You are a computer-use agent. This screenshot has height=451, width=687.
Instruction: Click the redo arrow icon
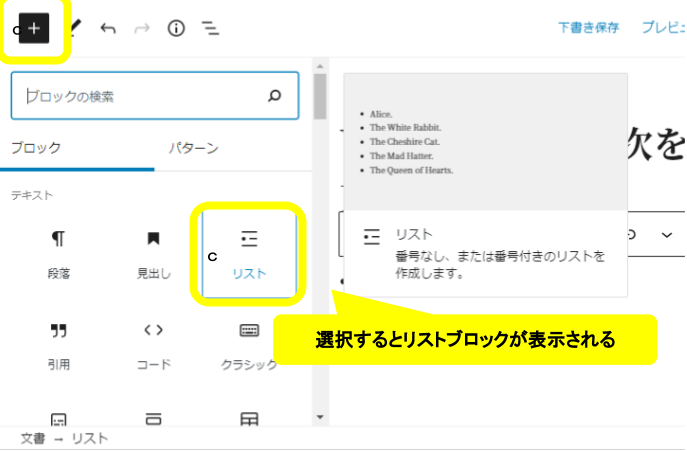[141, 29]
